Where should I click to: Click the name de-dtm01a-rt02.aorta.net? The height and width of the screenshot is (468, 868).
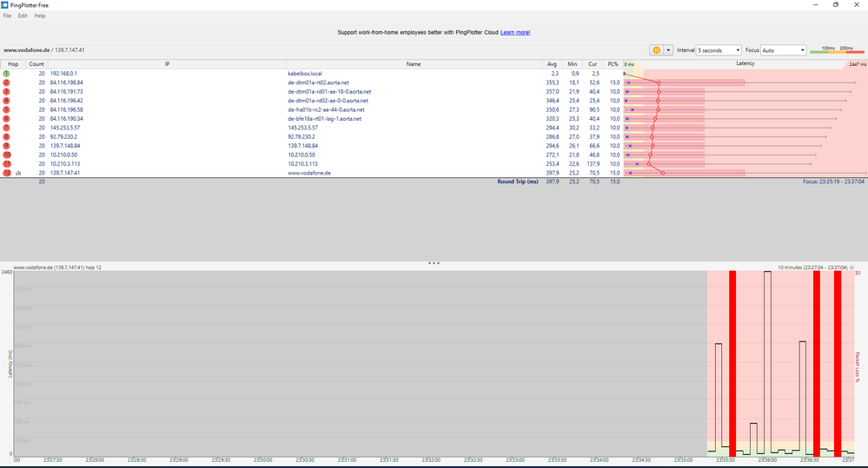point(318,82)
